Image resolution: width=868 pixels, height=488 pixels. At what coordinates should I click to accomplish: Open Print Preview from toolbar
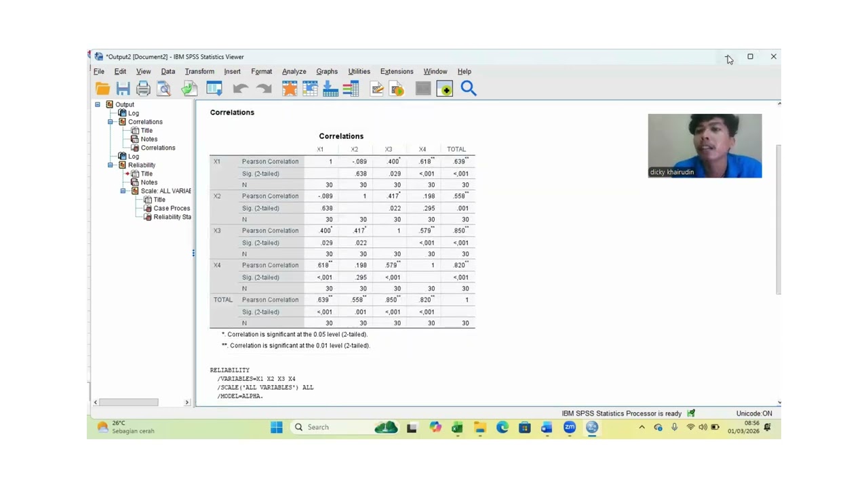[163, 88]
